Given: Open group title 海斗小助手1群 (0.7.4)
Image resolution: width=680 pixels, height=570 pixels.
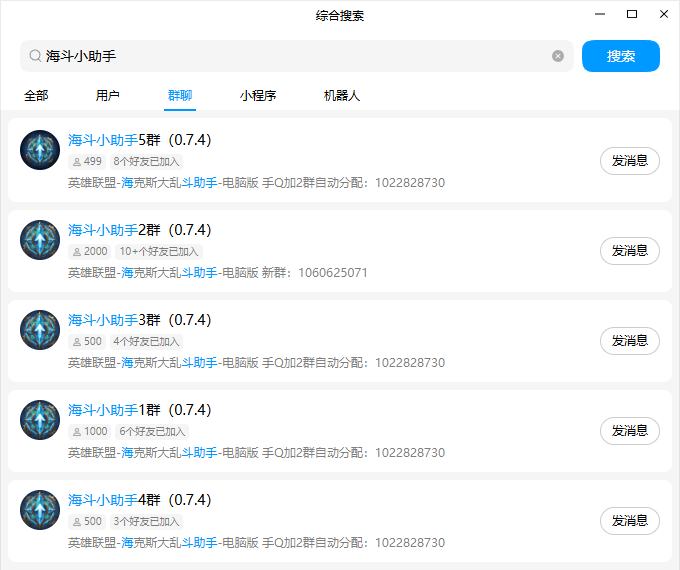Looking at the screenshot, I should [x=140, y=410].
